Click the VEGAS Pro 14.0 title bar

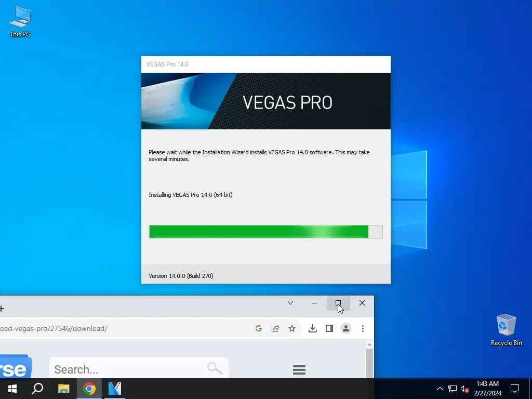tap(265, 64)
